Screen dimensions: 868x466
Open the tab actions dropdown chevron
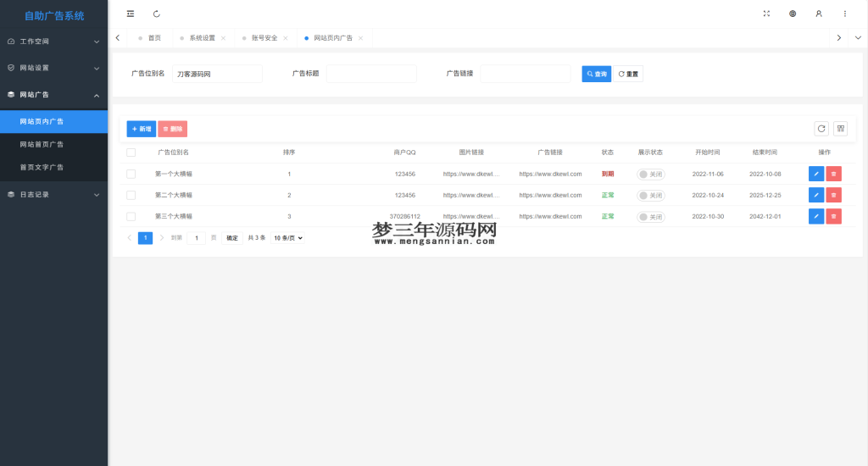(858, 38)
